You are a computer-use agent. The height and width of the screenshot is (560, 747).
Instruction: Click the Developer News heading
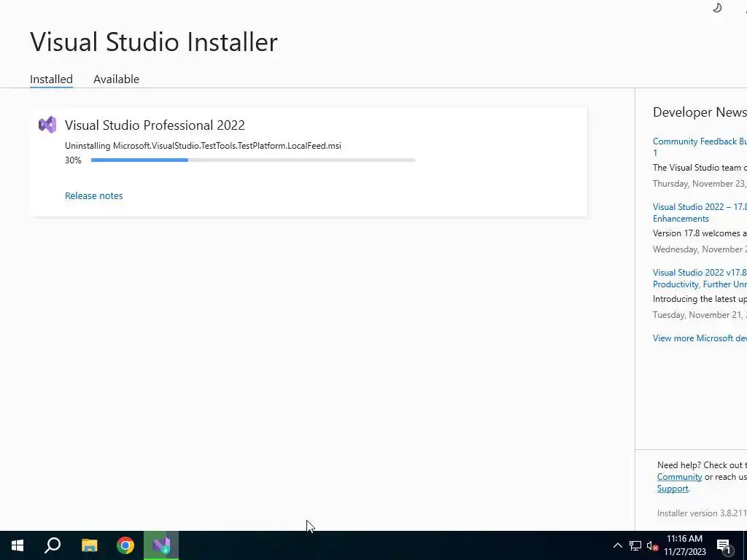700,112
